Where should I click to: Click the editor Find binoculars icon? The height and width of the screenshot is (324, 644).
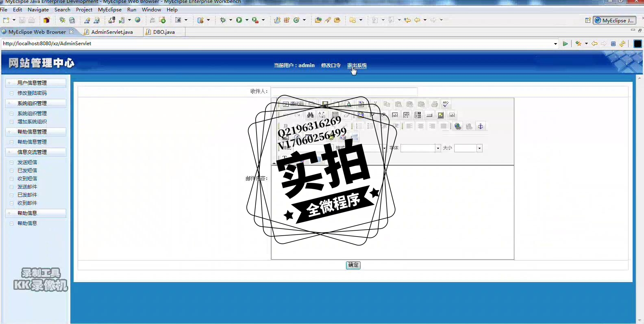pos(310,115)
